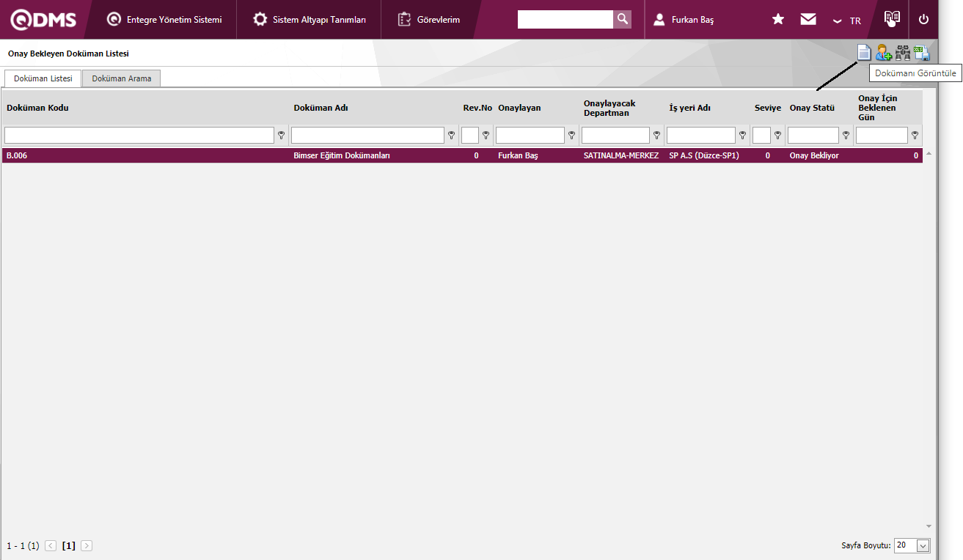
Task: Focus the Onay Statü filter field
Action: pyautogui.click(x=813, y=136)
